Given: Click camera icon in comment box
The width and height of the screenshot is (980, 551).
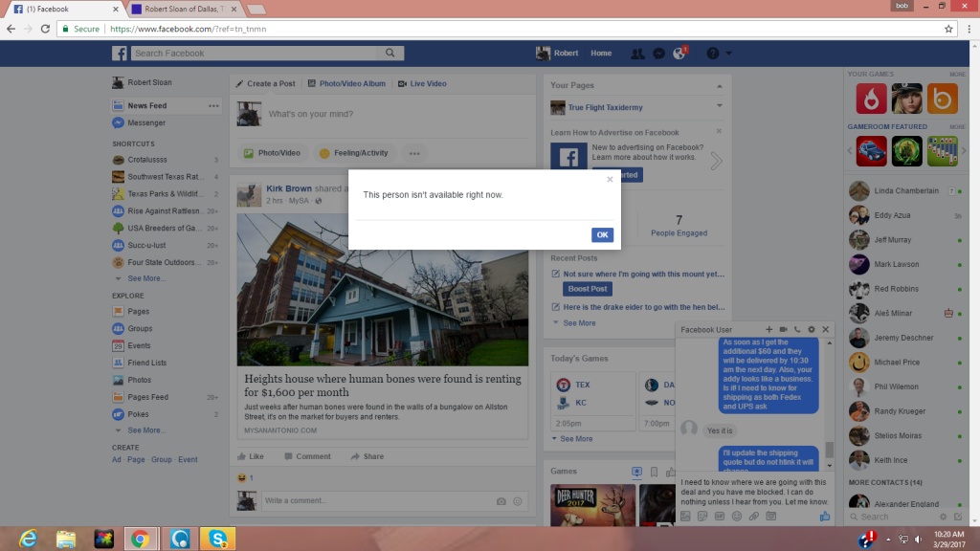Looking at the screenshot, I should [x=501, y=501].
